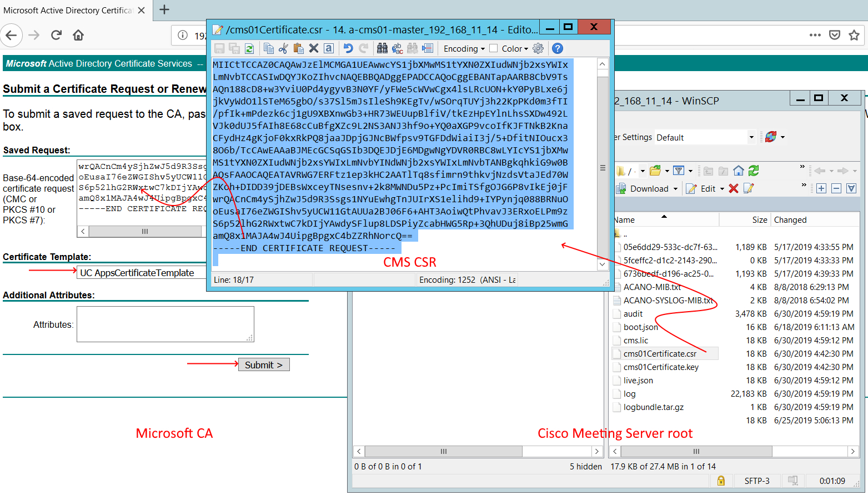Screen dimensions: 868x495
Task: Click the Undo arrow in editor toolbar
Action: 348,49
